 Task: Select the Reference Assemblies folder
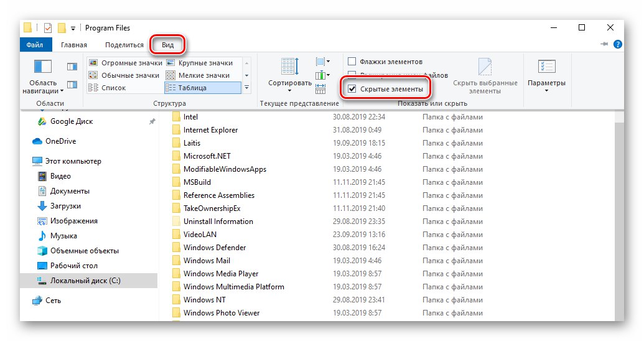click(x=219, y=195)
